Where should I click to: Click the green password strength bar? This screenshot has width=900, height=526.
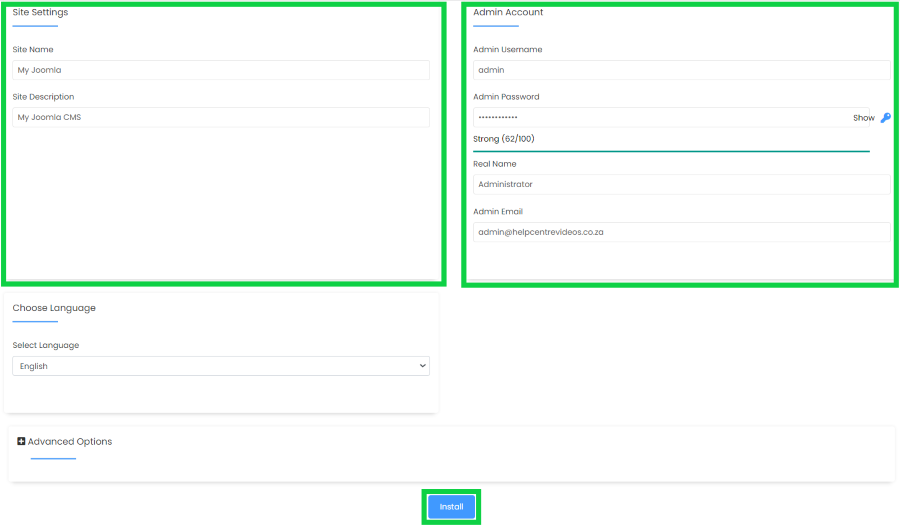671,151
